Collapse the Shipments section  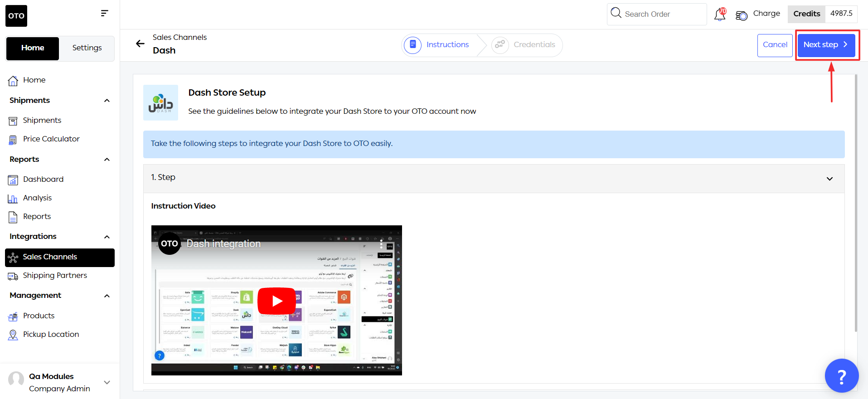click(x=107, y=101)
